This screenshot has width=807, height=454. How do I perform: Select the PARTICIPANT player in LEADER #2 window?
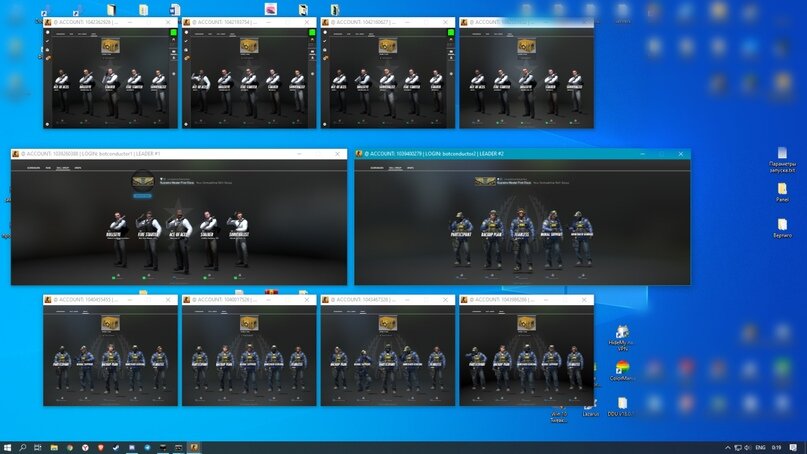pos(461,238)
